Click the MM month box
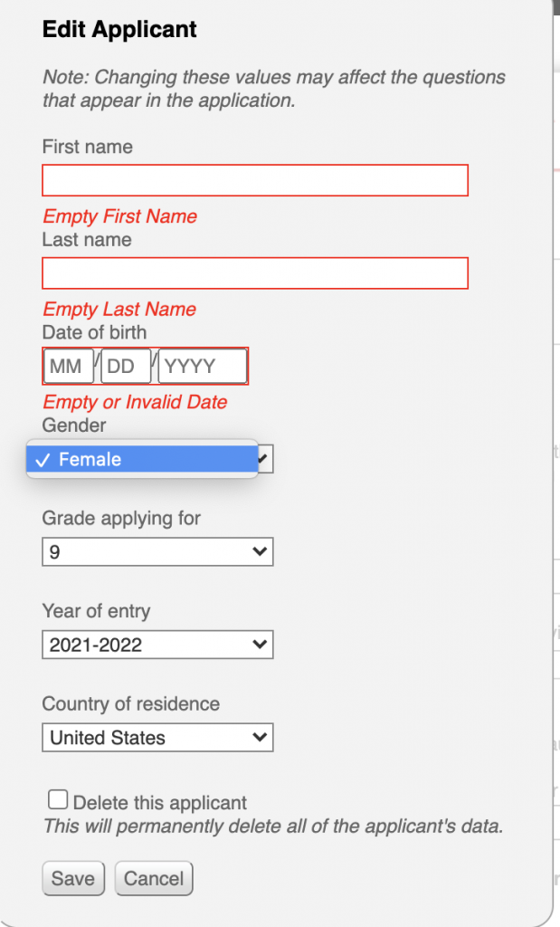560x927 pixels. tap(69, 366)
